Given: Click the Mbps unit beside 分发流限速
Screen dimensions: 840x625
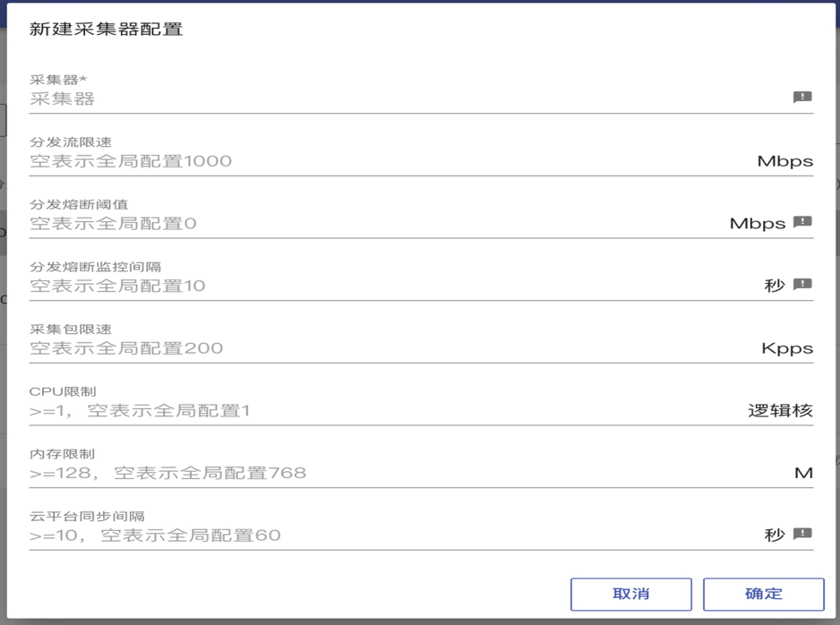Looking at the screenshot, I should [784, 161].
